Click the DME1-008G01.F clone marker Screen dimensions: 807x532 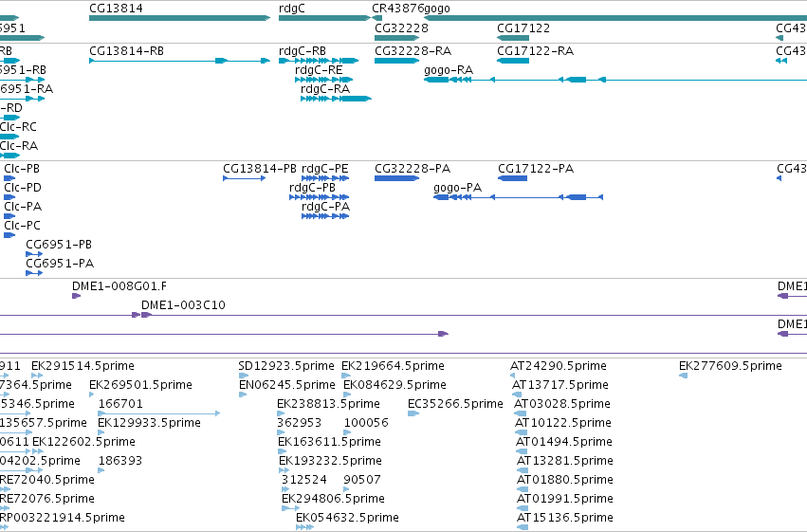(76, 296)
